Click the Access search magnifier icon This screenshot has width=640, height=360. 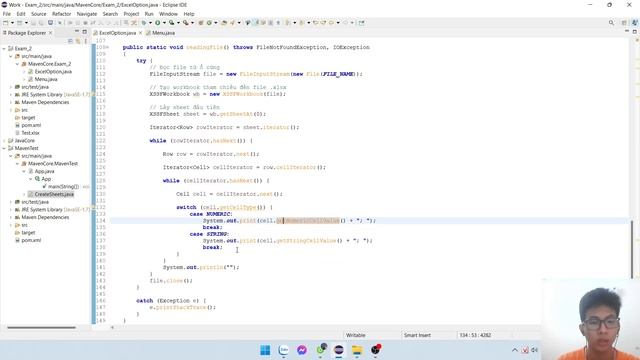[x=611, y=23]
